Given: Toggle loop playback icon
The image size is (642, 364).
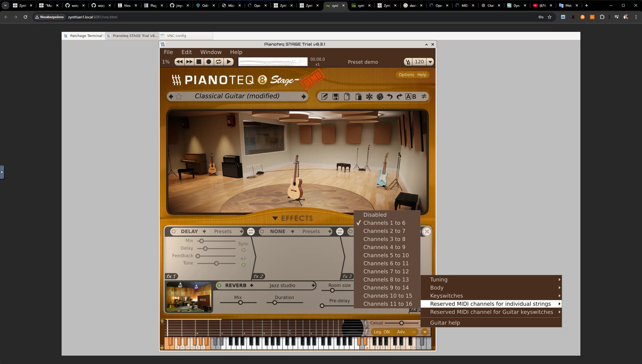Looking at the screenshot, I should [x=218, y=62].
